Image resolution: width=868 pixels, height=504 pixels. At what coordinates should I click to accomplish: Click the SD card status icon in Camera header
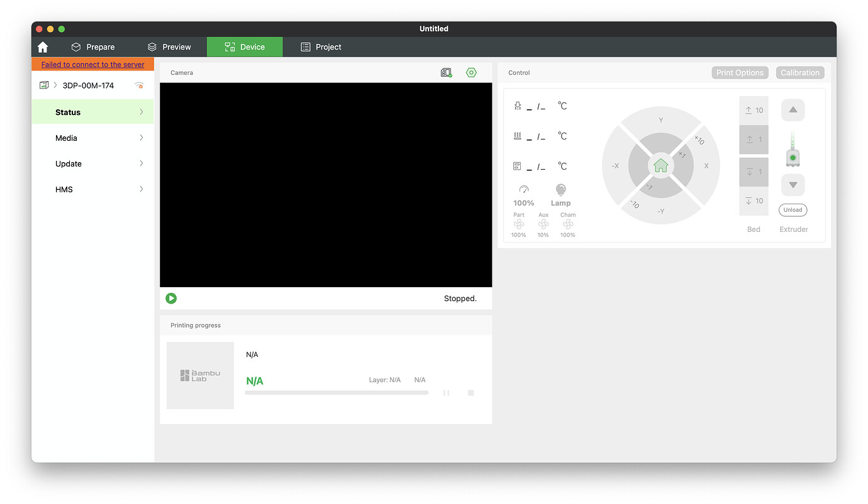click(446, 73)
